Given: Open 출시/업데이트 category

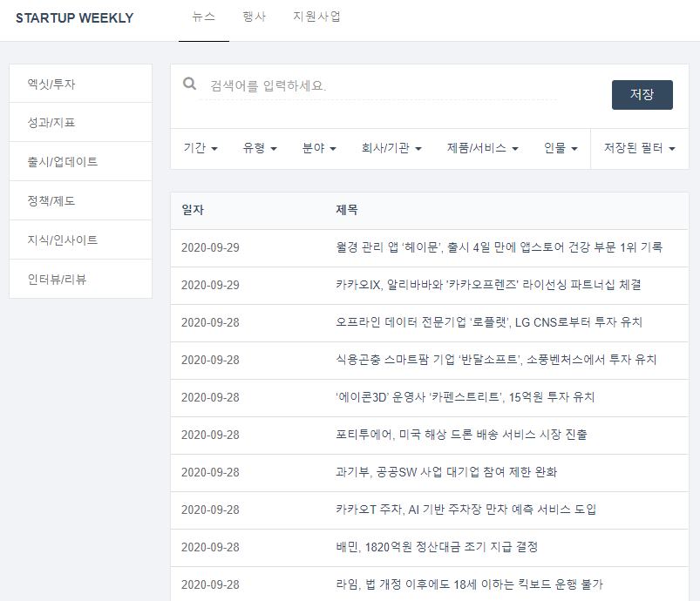Looking at the screenshot, I should pyautogui.click(x=81, y=161).
